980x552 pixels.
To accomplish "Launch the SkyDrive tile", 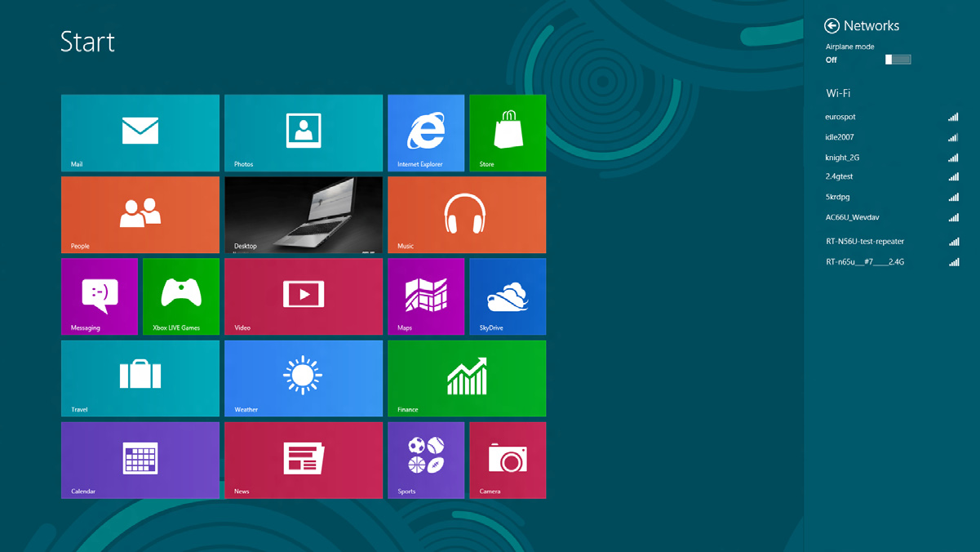I will tap(508, 296).
